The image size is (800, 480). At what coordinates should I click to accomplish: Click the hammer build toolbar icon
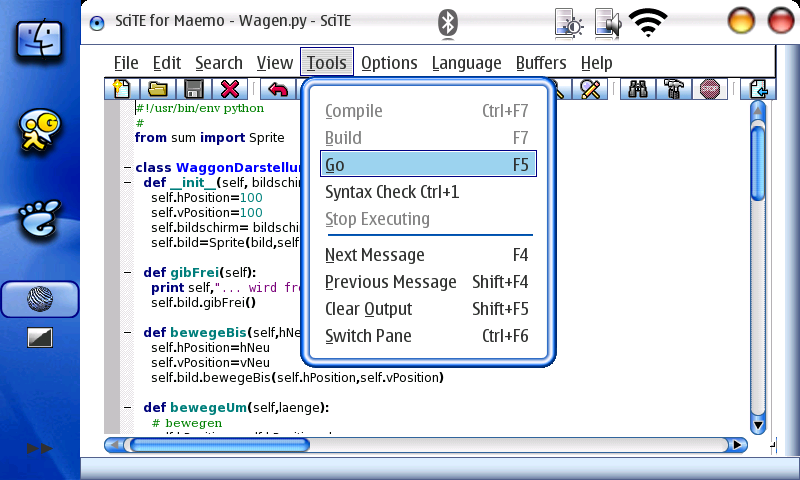tap(673, 89)
